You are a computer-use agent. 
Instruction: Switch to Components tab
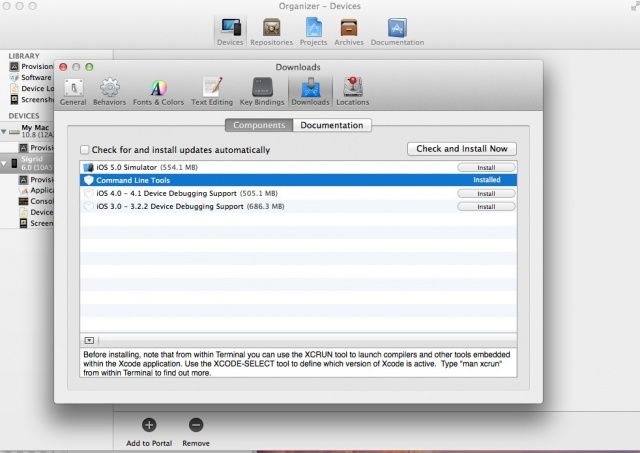259,125
